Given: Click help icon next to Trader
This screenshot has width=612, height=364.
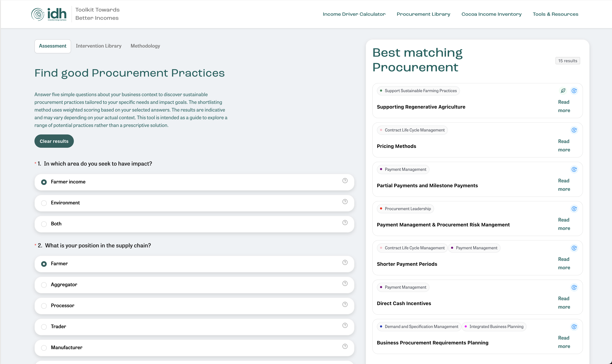Looking at the screenshot, I should [345, 326].
